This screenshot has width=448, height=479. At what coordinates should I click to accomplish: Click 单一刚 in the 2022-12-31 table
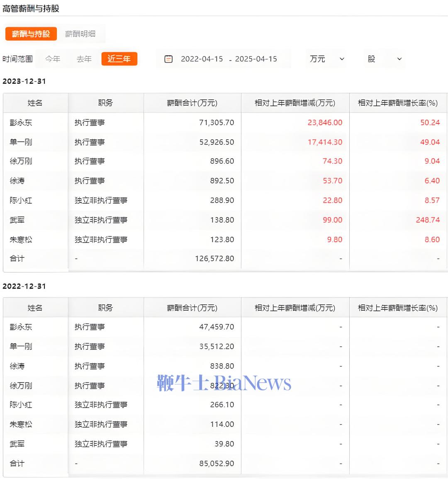(21, 346)
